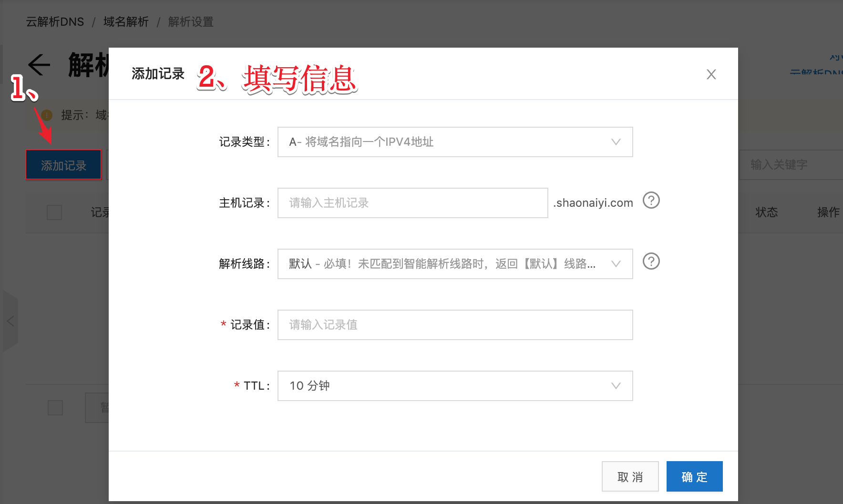Toggle the select-all checkbox in the record table
This screenshot has width=843, height=504.
(x=54, y=213)
